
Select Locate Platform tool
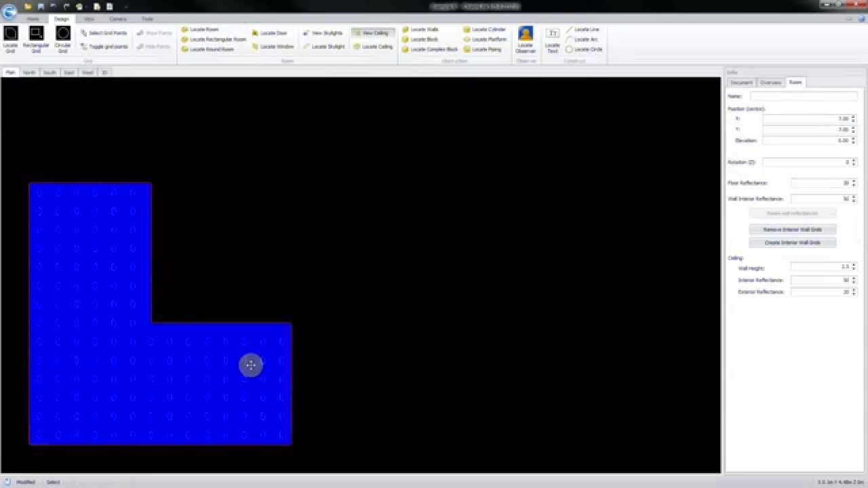[x=485, y=39]
